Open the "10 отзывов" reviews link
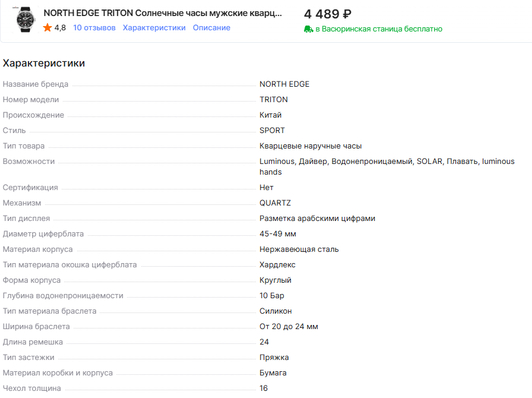This screenshot has width=532, height=398. click(94, 28)
